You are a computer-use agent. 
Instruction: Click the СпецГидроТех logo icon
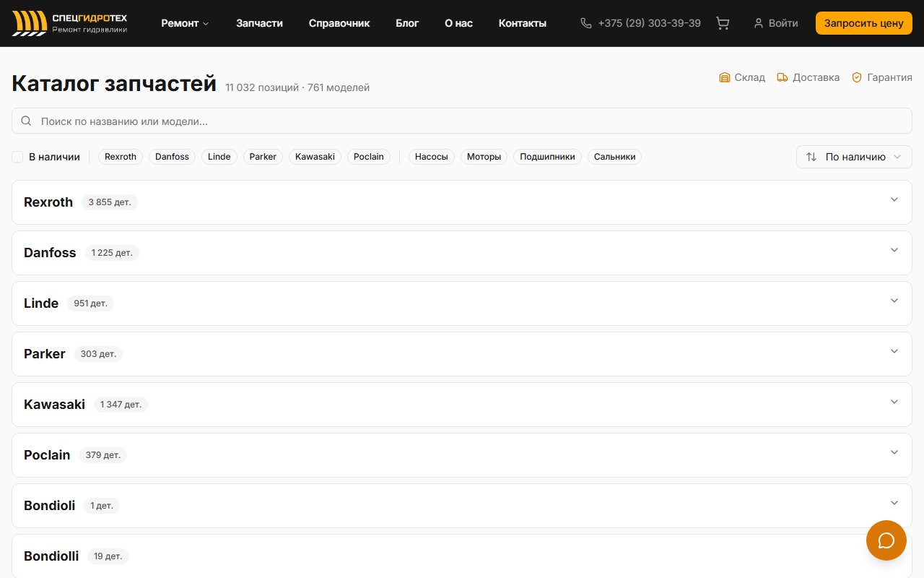click(30, 23)
